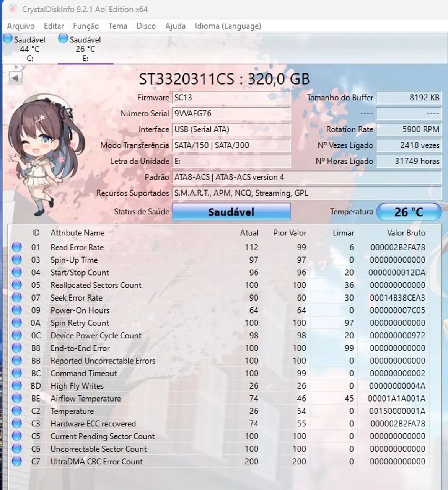
Task: Click status orb of UltraDMA CRC Error Count row
Action: [17, 461]
